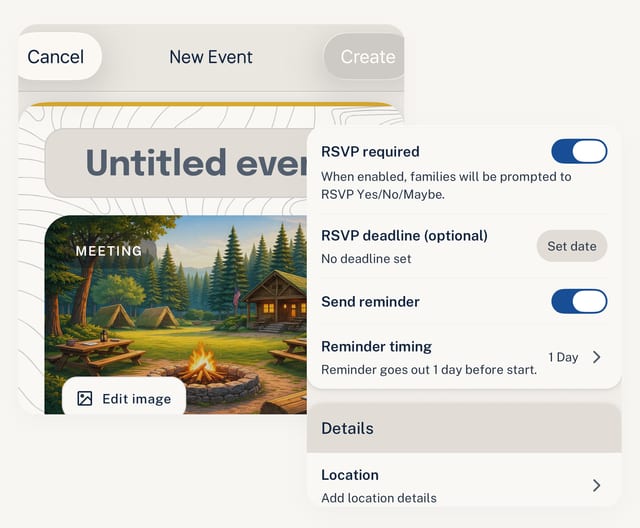Click the Details section header

(x=464, y=428)
